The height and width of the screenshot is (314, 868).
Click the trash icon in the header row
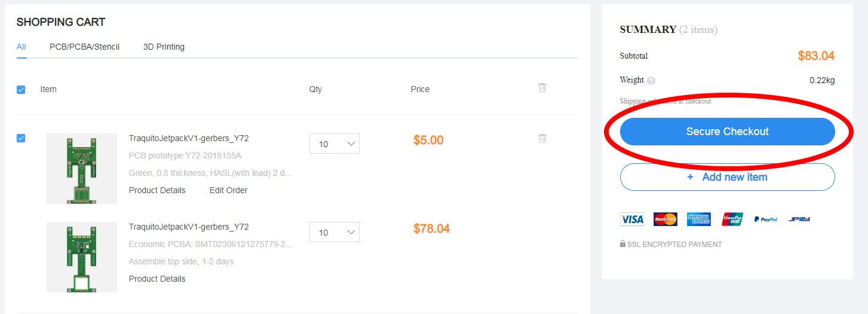(542, 88)
